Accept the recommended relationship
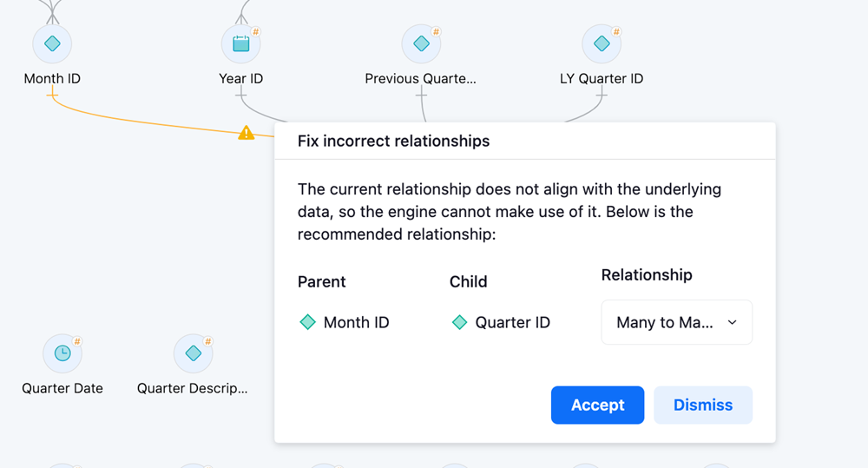Screen dimensions: 868x468 pos(597,405)
